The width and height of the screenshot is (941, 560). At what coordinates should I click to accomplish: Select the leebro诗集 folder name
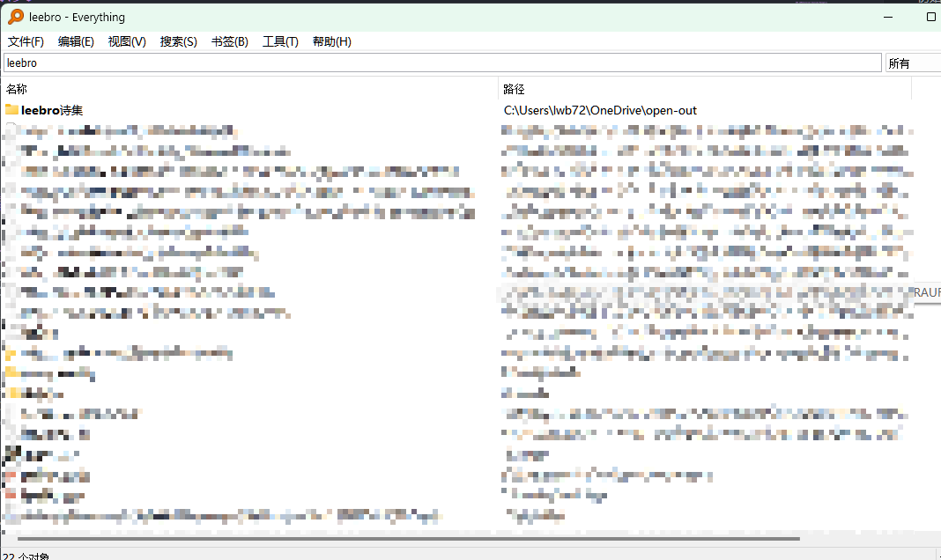click(x=52, y=110)
